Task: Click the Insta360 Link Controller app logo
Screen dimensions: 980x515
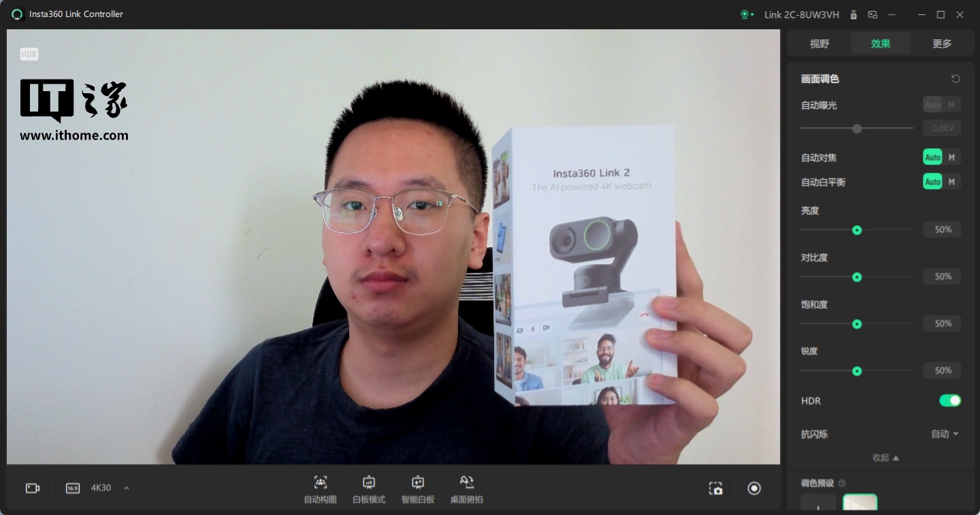Action: pos(17,14)
